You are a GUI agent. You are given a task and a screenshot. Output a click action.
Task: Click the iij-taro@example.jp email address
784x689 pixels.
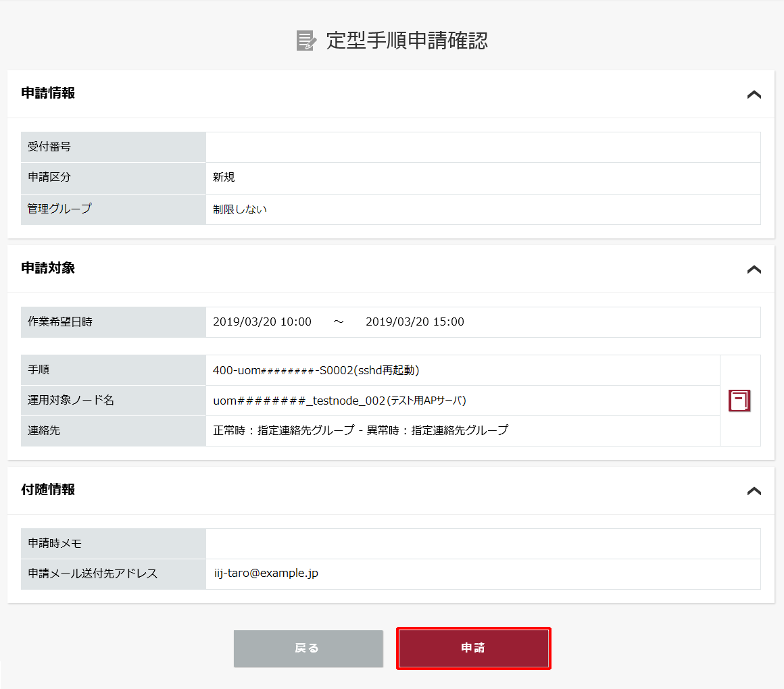click(x=266, y=573)
